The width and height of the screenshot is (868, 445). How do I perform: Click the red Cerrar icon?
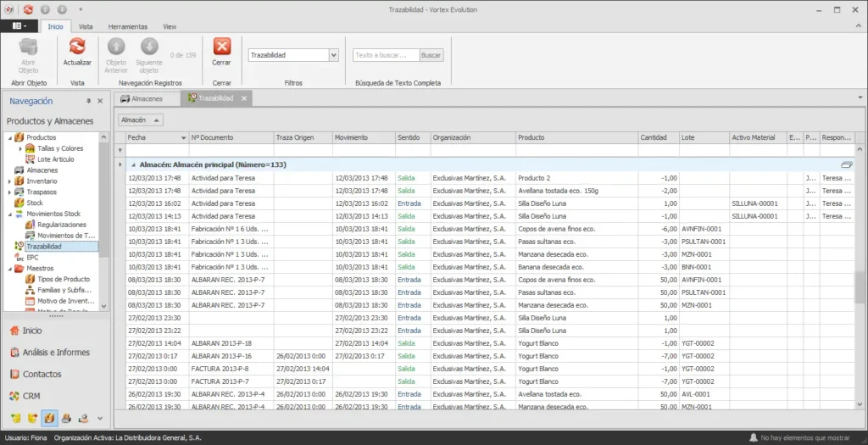(222, 47)
